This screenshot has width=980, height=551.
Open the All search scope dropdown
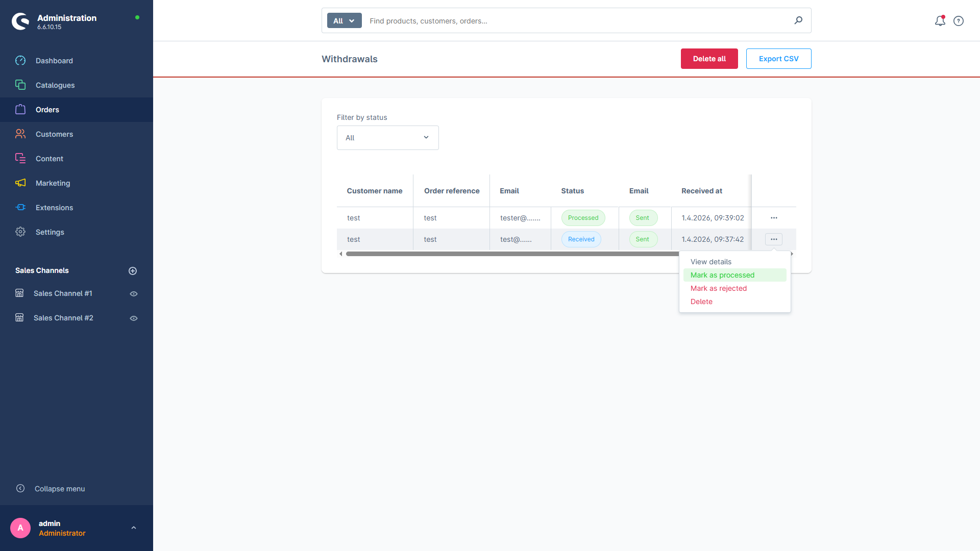(344, 21)
